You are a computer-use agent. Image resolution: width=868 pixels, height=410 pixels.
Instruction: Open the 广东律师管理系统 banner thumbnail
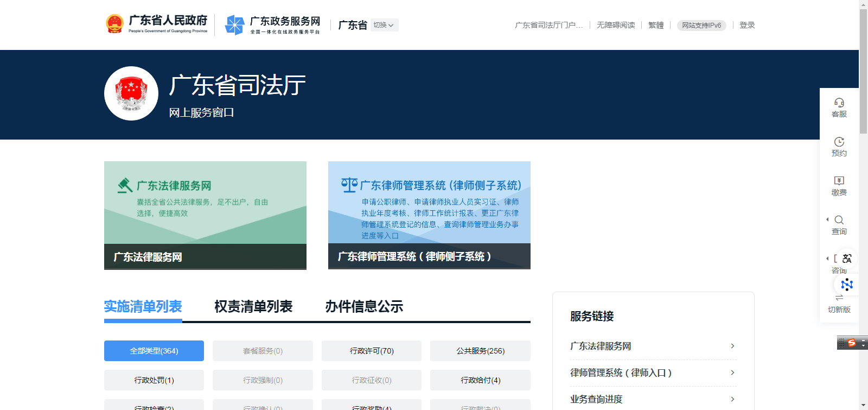coord(429,215)
